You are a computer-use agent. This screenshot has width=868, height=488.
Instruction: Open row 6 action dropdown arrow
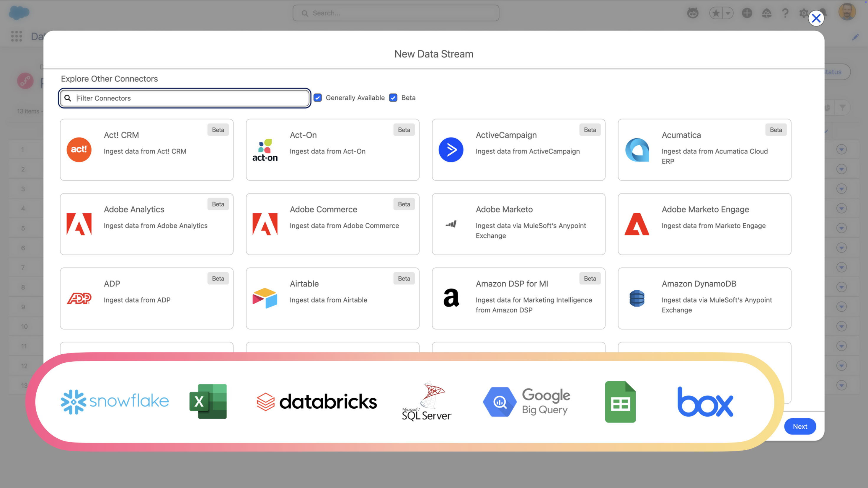[841, 248]
